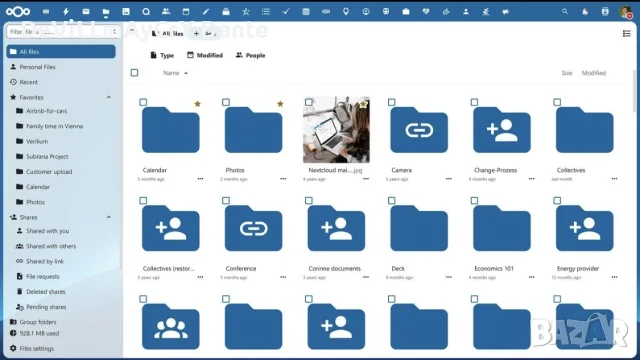Select All files in sidebar

(61, 52)
